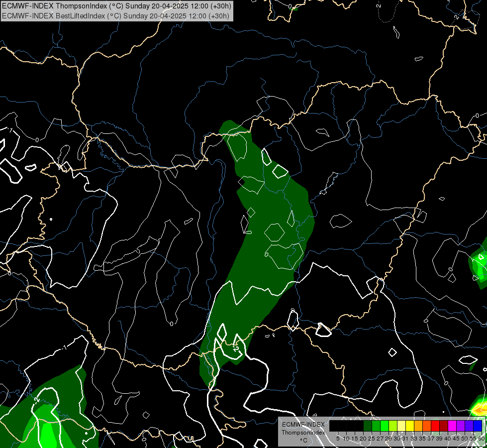Click the purple 45–50 legend swatch
Viewport: 487px width, 448px height.
pyautogui.click(x=461, y=426)
